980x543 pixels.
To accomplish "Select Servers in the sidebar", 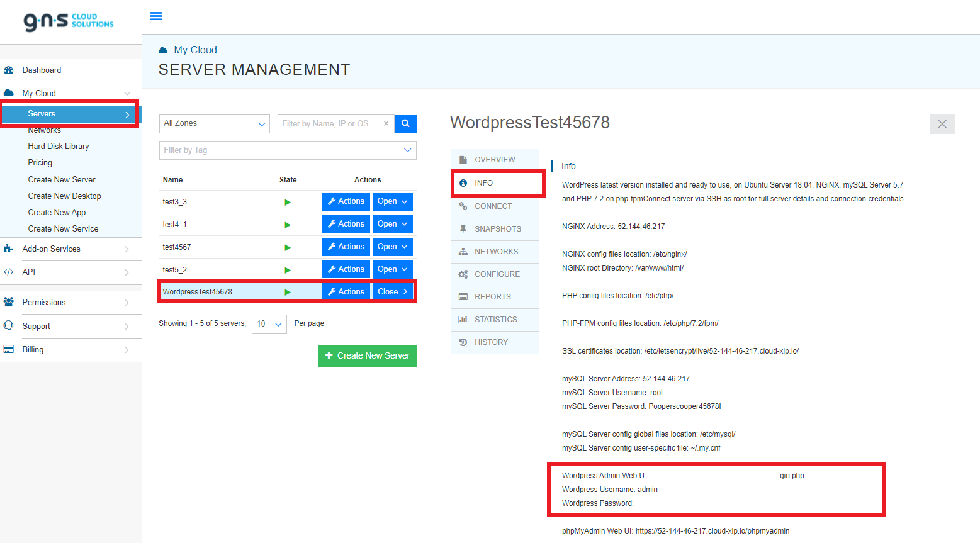I will pos(70,114).
